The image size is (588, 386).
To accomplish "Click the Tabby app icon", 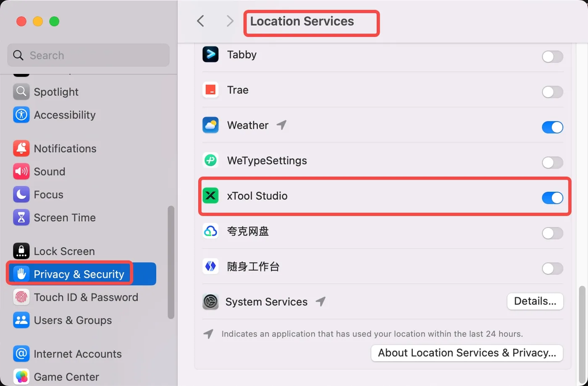I will click(210, 55).
